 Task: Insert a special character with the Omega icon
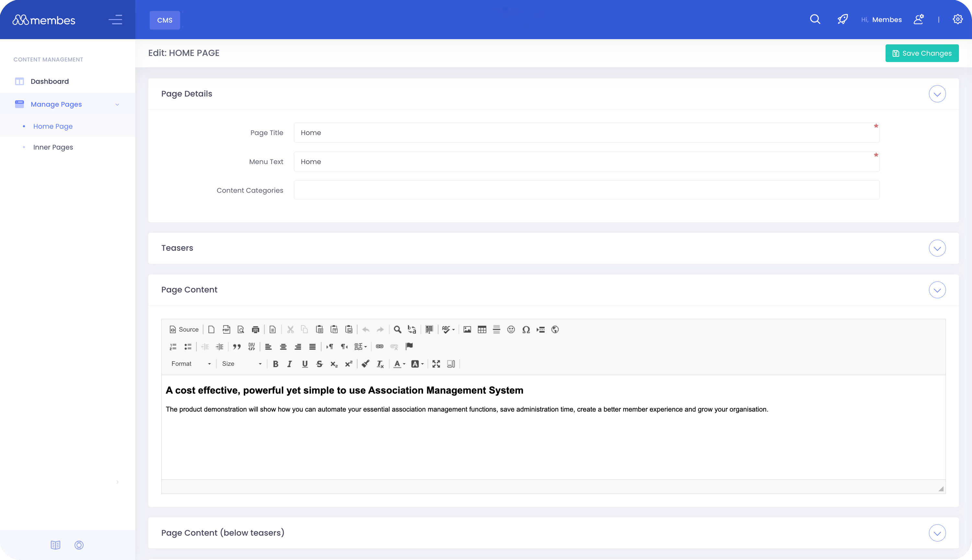pos(526,330)
